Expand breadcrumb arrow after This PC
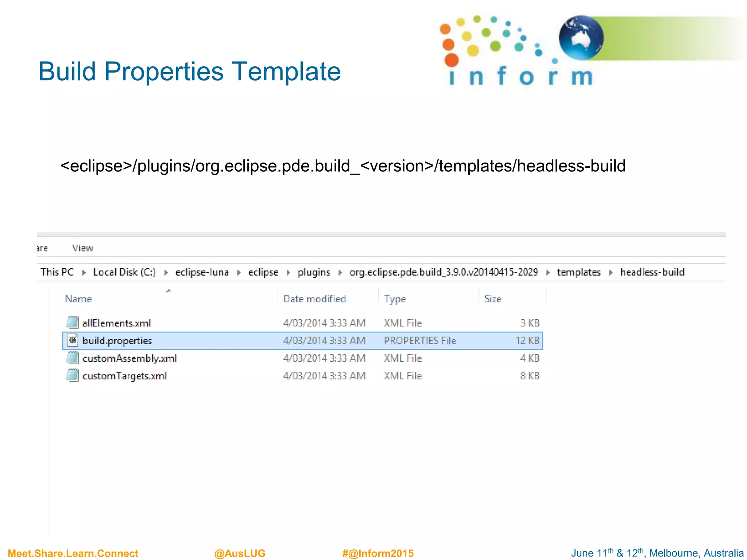This screenshot has height=560, width=747. pos(84,272)
